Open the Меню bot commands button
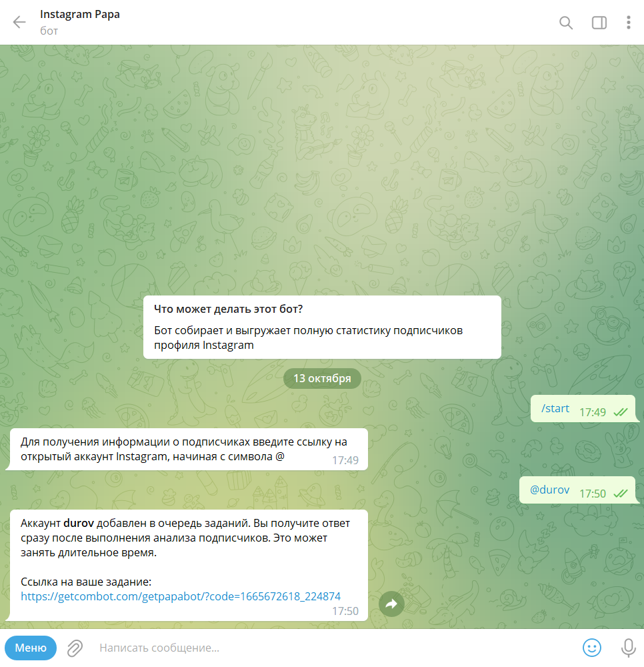644x667 pixels. 31,648
